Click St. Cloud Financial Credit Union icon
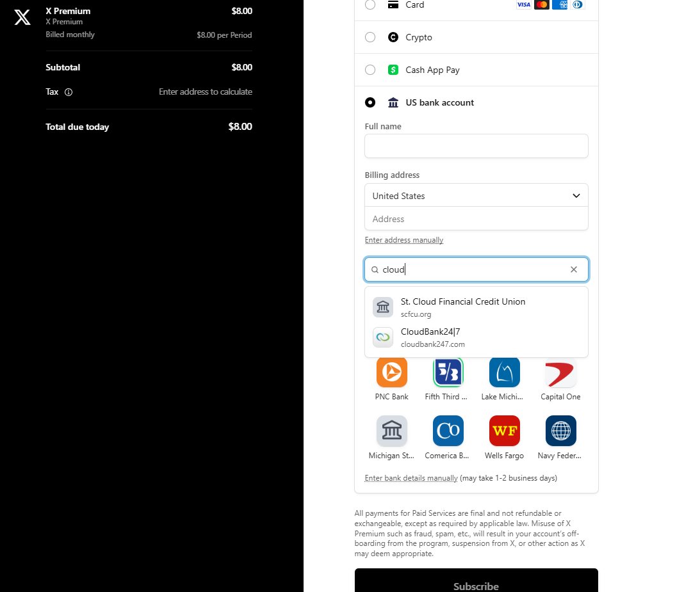The width and height of the screenshot is (700, 592). coord(382,307)
